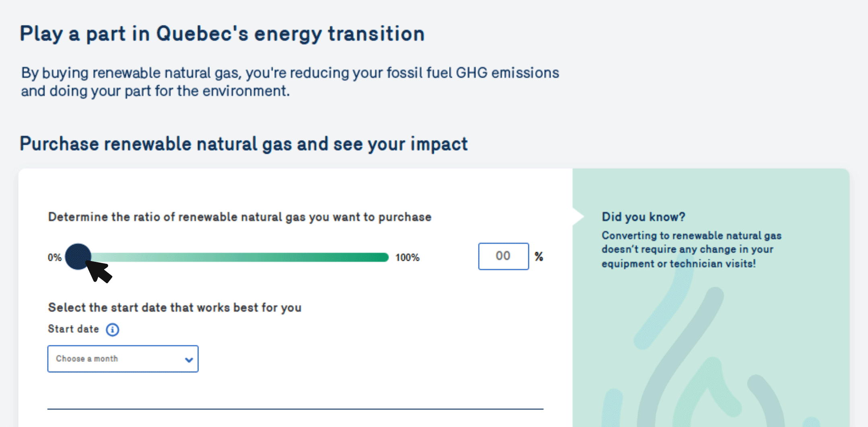Click the chevron arrow in the month selector
This screenshot has width=868, height=427.
pos(189,360)
